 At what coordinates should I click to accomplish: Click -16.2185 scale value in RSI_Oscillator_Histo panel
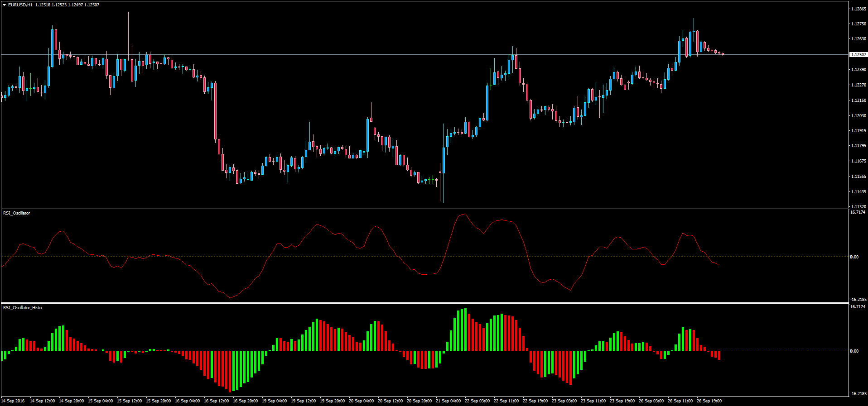click(x=858, y=393)
